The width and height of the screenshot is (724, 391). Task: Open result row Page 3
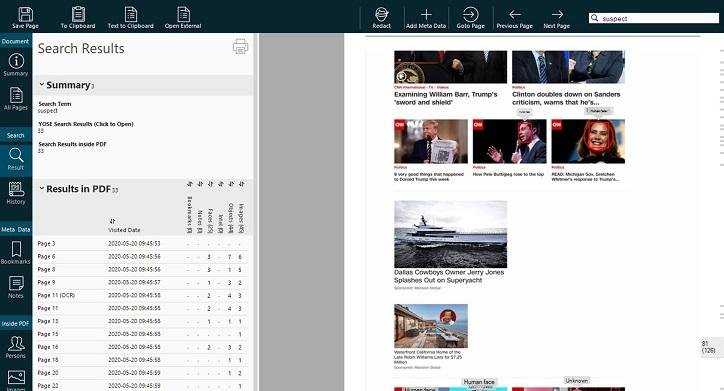tap(142, 243)
